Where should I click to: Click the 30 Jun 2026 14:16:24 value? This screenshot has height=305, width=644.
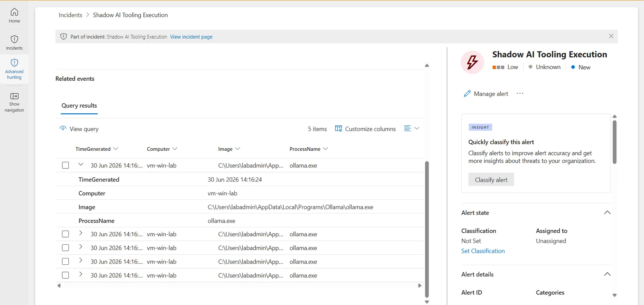pos(235,180)
